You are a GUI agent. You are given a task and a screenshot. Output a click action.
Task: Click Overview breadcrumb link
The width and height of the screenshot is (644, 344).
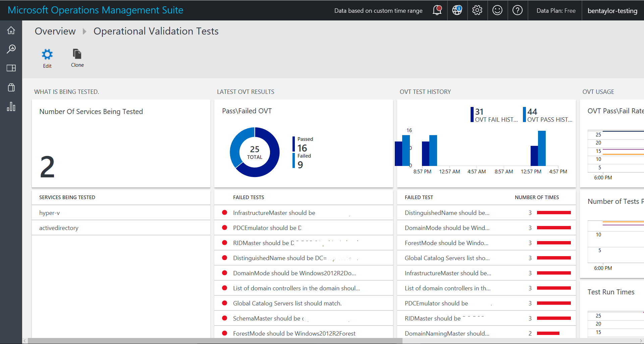55,31
